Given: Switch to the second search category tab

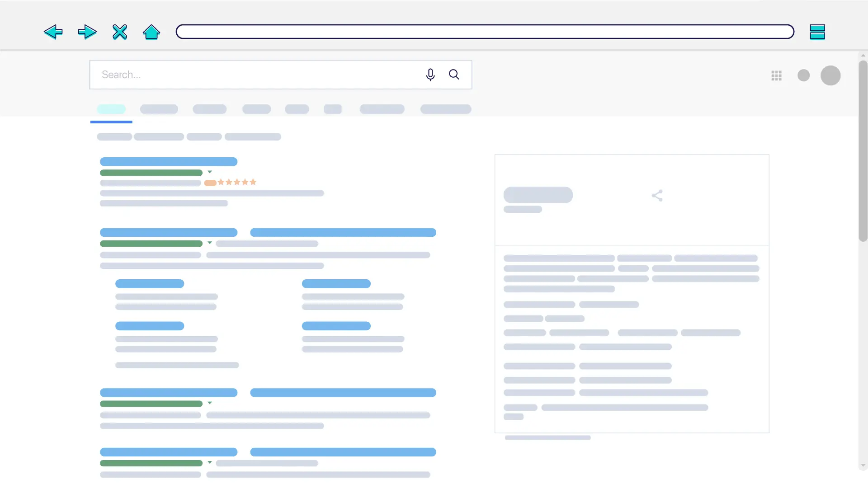Looking at the screenshot, I should coord(159,109).
